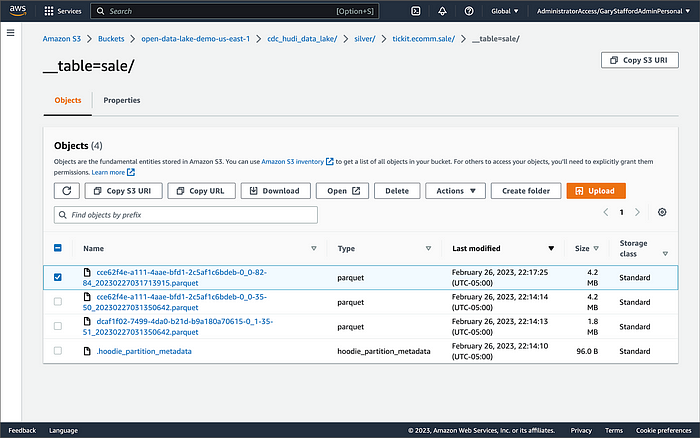700x438 pixels.
Task: Click file icon of .hoodie_partition_metadata
Action: [x=88, y=351]
